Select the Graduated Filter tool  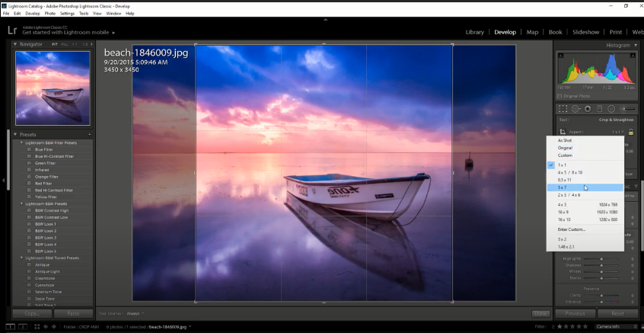[599, 109]
